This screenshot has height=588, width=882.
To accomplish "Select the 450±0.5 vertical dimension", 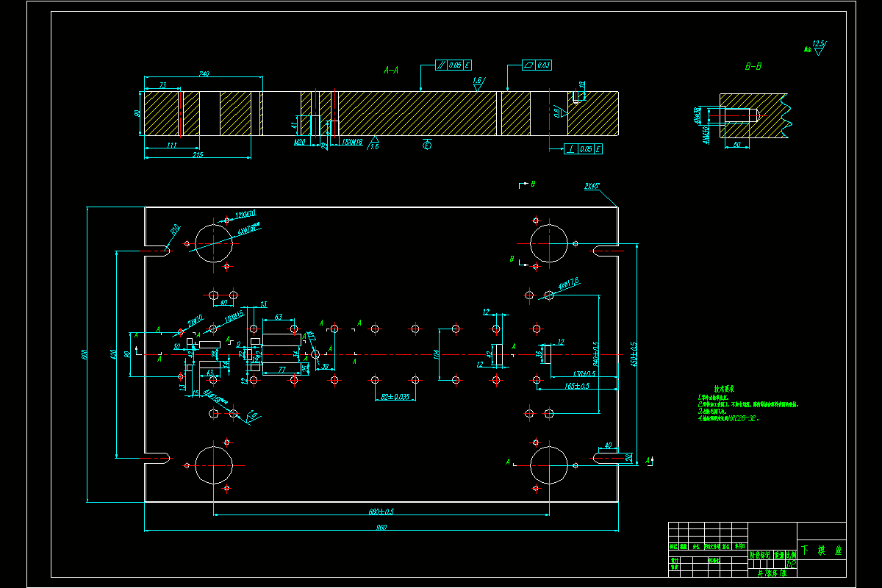I will tap(634, 354).
